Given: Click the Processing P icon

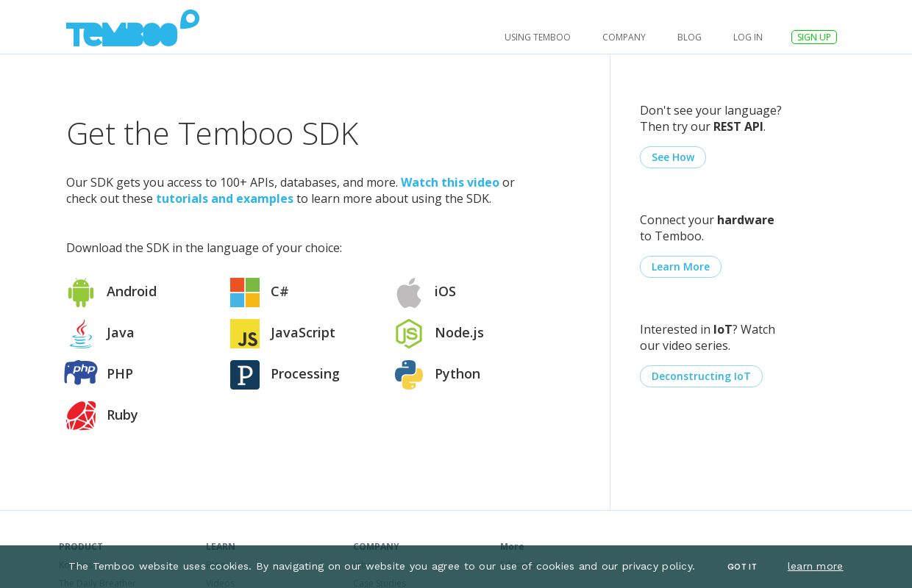Looking at the screenshot, I should click(x=245, y=375).
